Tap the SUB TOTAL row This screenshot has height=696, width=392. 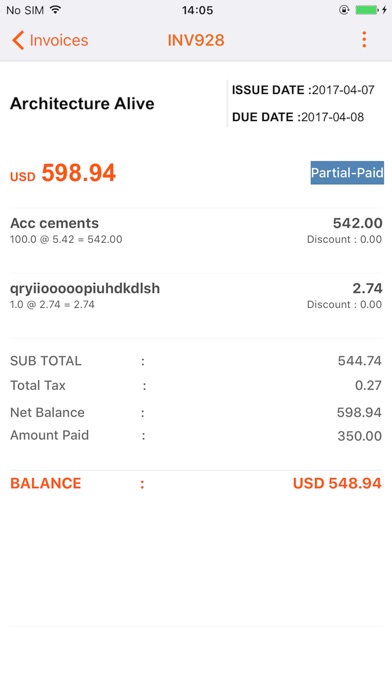click(196, 361)
